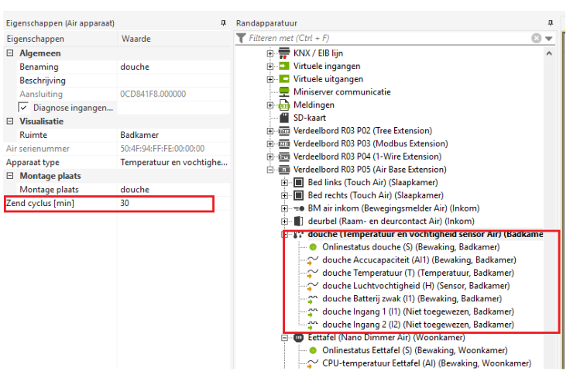Click the Virtuele ingangen green icon
The width and height of the screenshot is (580, 392).
pyautogui.click(x=284, y=66)
